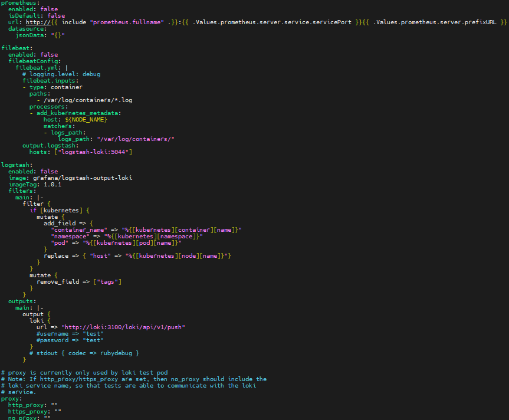
Task: Click the "- type: container" line
Action: click(x=52, y=87)
